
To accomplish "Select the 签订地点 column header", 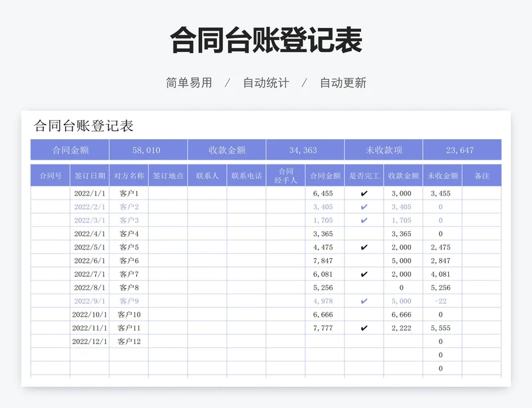I will [x=168, y=176].
